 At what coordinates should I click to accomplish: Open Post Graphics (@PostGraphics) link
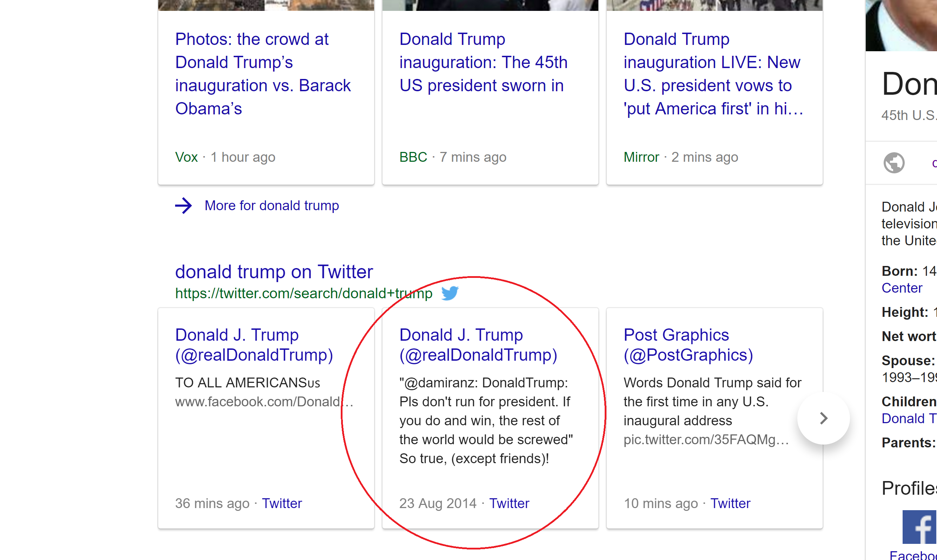(688, 345)
